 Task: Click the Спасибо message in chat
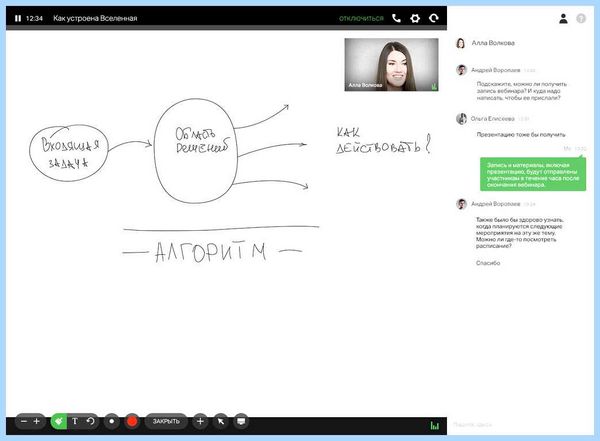click(x=488, y=263)
